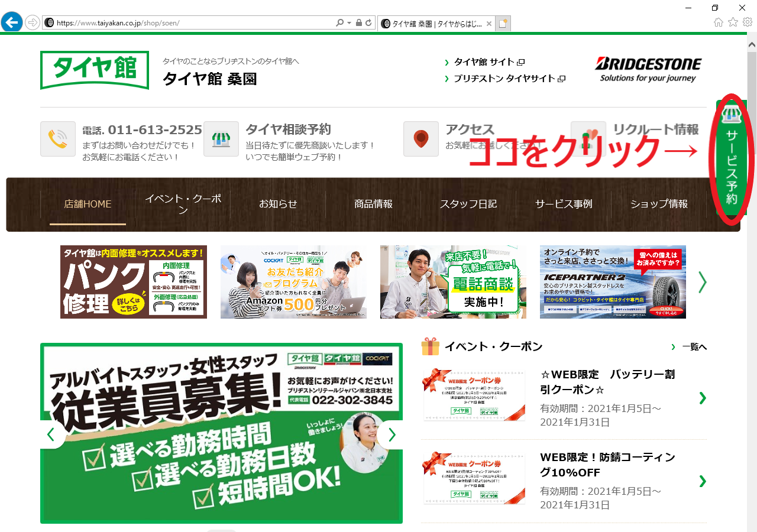Screen dimensions: 757x532
Task: Open browser Tools gear icon
Action: tap(748, 22)
